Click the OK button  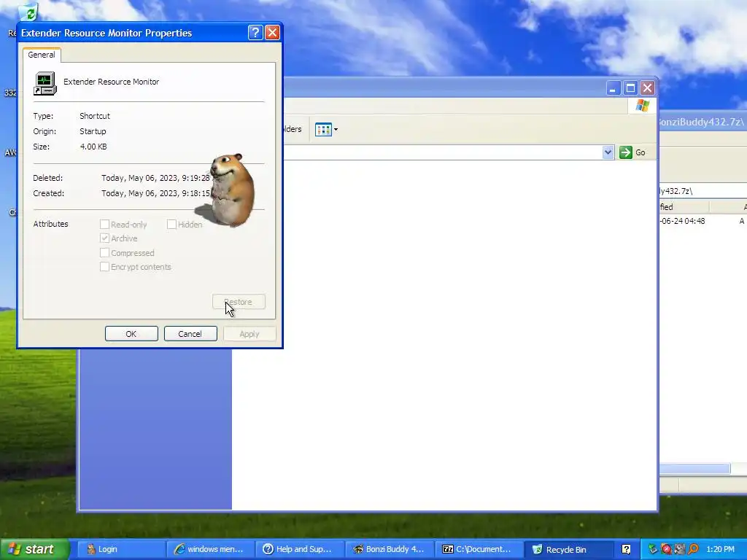point(131,334)
